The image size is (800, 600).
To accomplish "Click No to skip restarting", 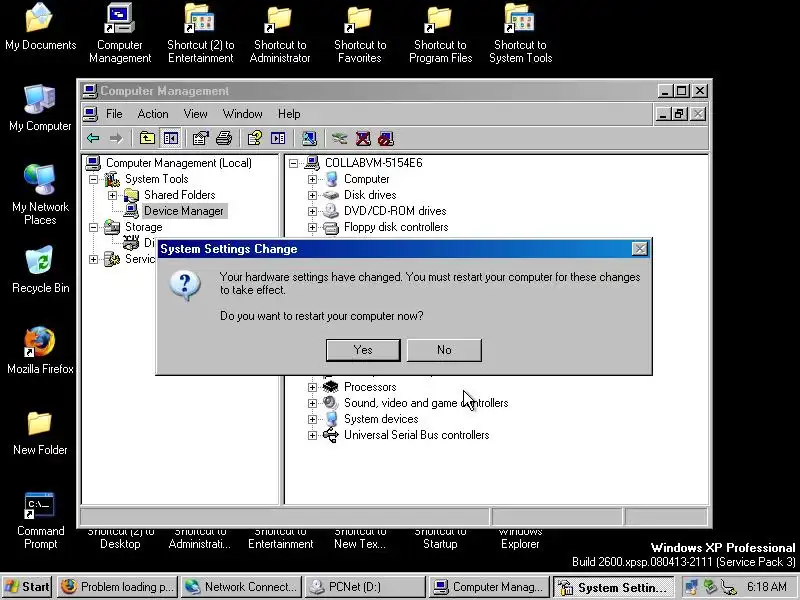I will (444, 350).
